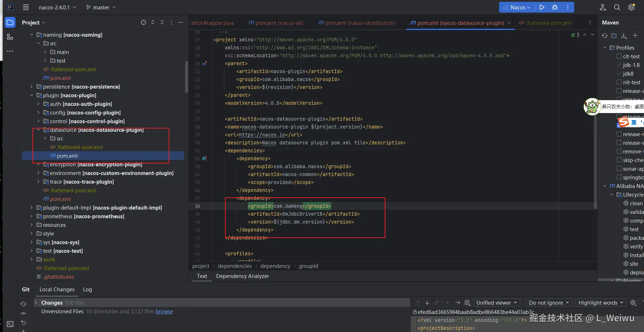Click select opened file target icon
The width and height of the screenshot is (644, 332).
143,22
